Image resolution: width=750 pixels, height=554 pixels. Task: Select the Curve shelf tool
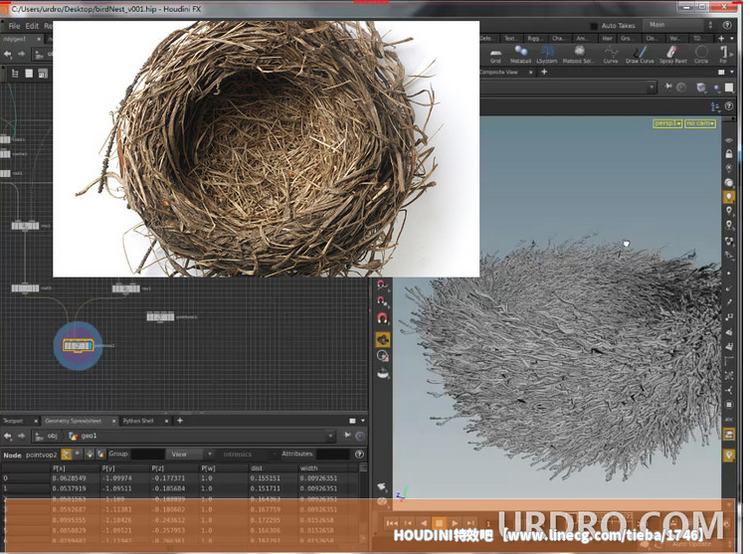click(x=611, y=55)
